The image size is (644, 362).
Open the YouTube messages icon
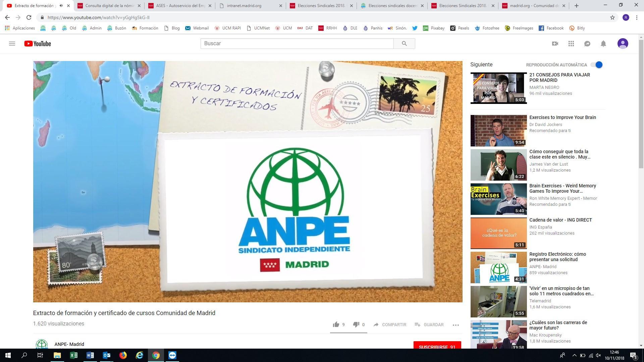[587, 44]
